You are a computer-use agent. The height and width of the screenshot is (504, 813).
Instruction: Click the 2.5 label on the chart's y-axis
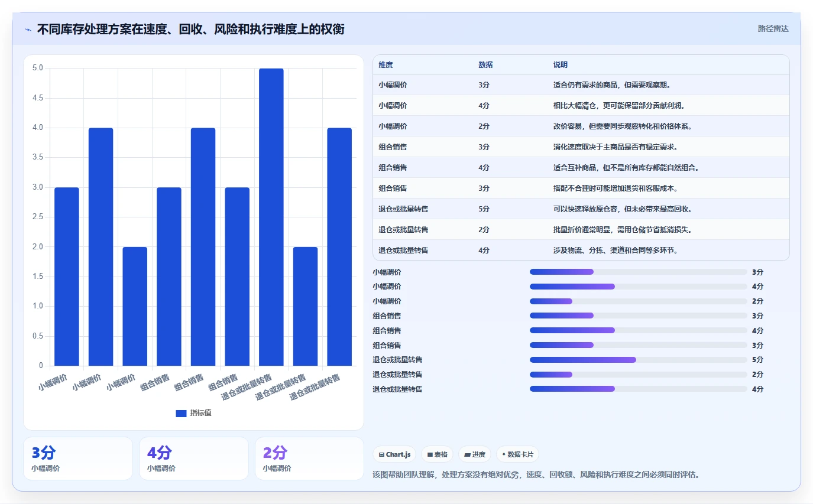point(38,217)
